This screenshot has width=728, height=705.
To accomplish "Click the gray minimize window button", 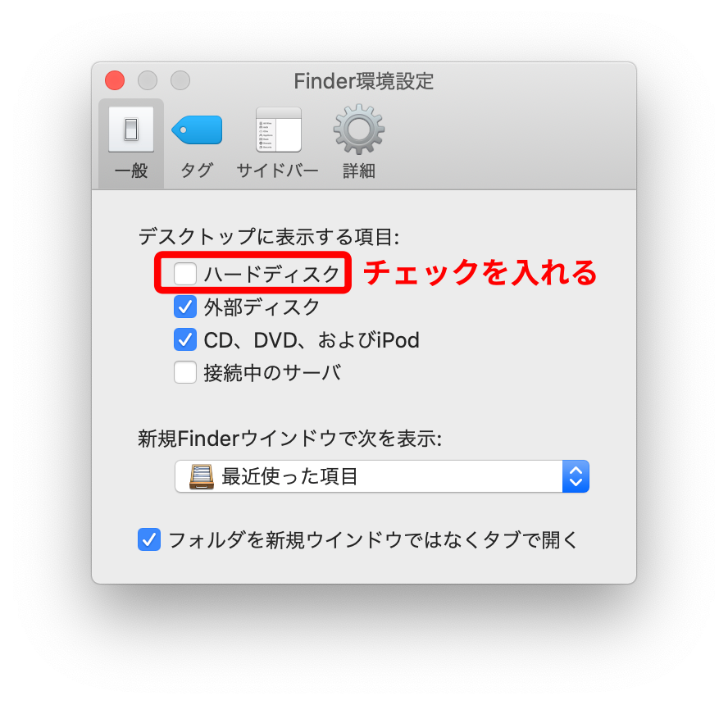I will point(148,80).
